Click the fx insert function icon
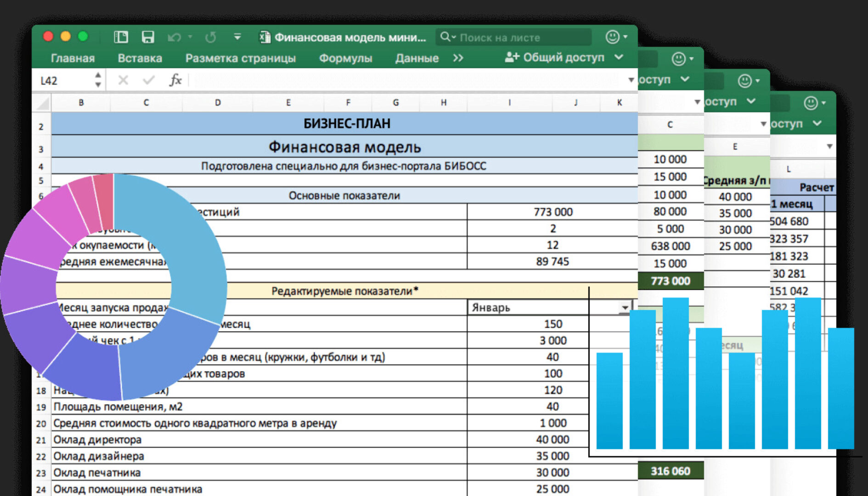This screenshot has height=496, width=868. coord(175,80)
